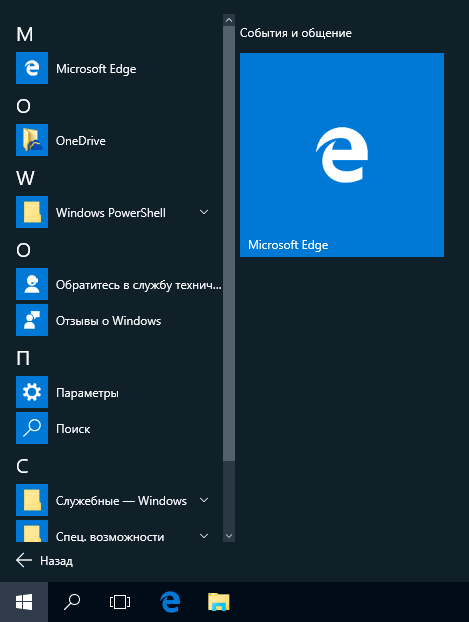Click the Служебные — Windows folder icon
Viewport: 469px width, 622px height.
click(x=32, y=500)
